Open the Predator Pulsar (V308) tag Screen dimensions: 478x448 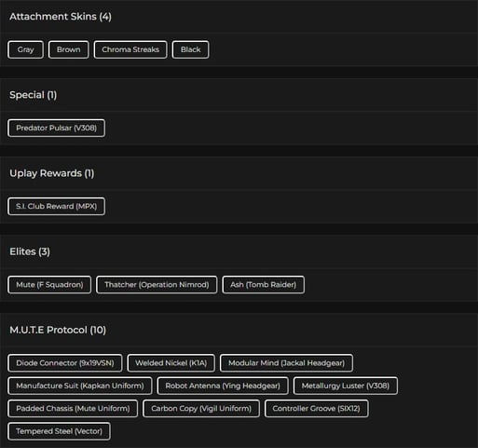pos(56,128)
